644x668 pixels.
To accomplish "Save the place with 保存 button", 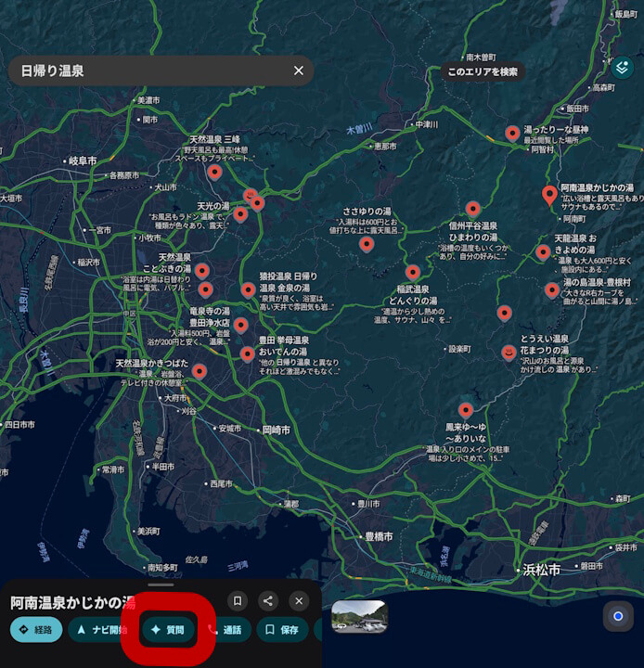I will point(282,629).
